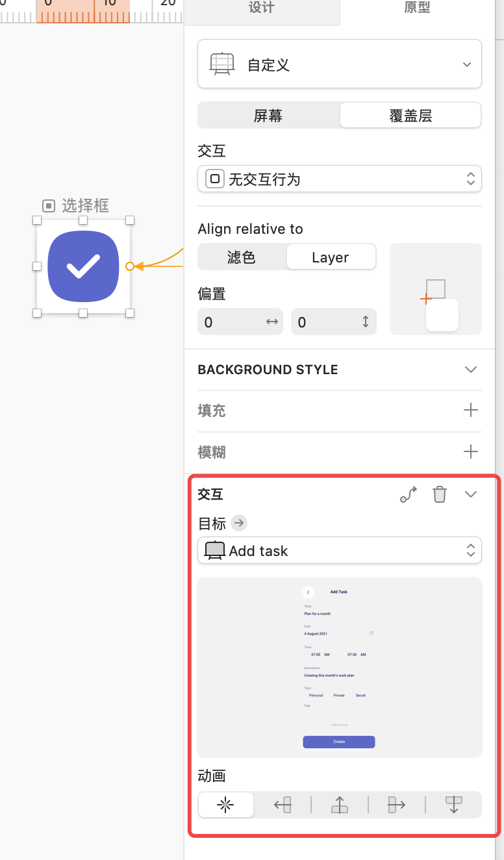Screen dimensions: 504x860
Task: Open the Add task target dropdown
Action: 339,551
